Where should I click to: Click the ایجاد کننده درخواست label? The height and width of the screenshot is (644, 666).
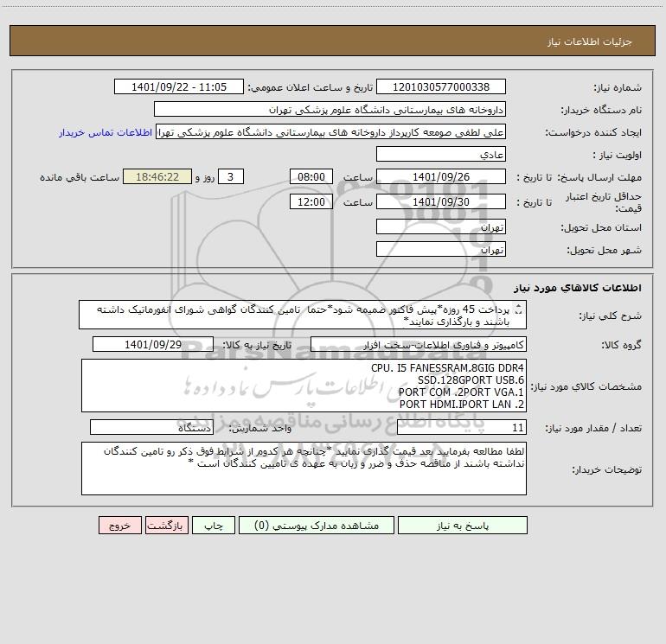click(x=593, y=132)
